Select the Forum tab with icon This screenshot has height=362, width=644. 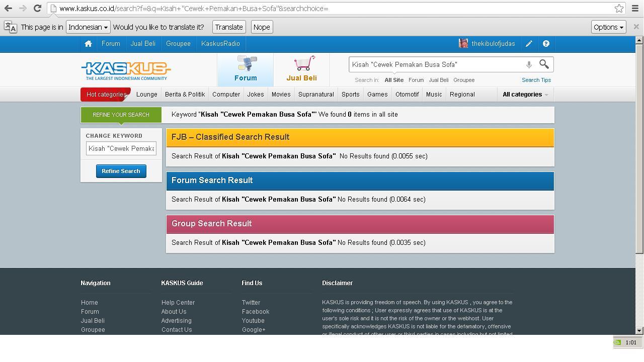coord(246,69)
